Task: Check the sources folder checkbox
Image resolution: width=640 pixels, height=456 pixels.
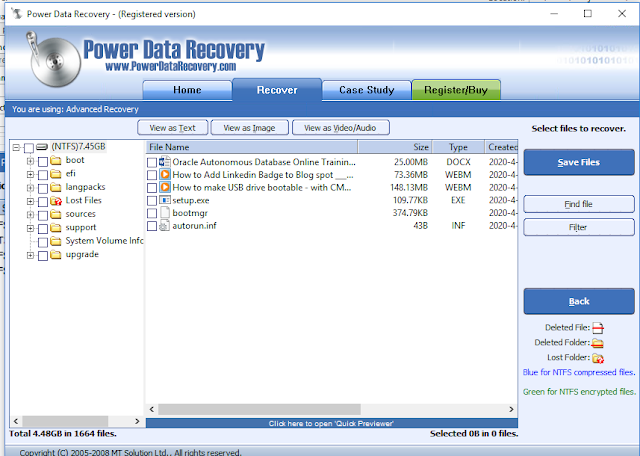Action: [43, 215]
